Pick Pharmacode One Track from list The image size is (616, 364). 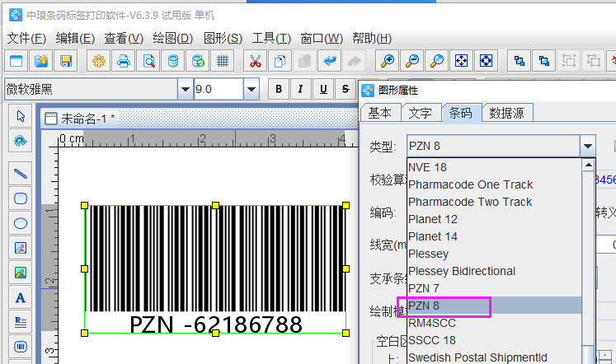(x=470, y=184)
